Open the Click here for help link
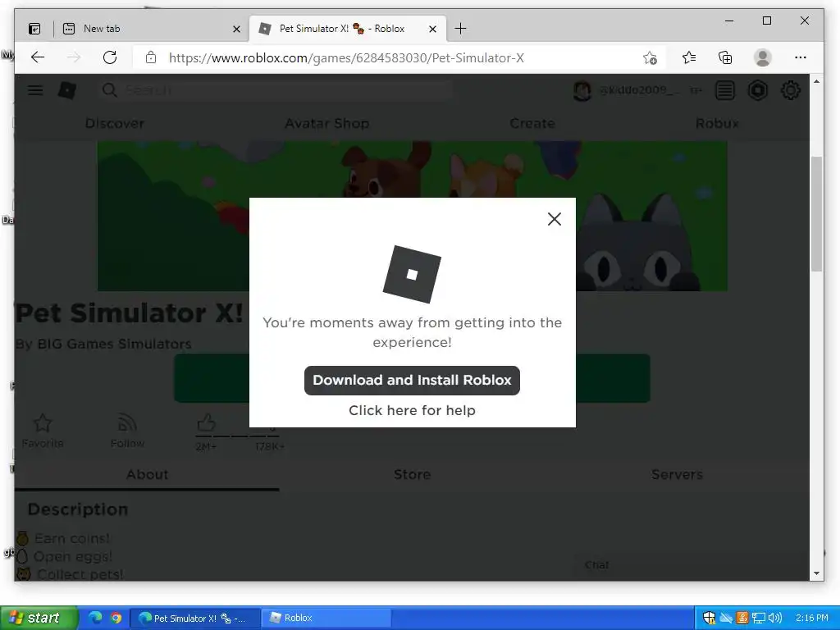Viewport: 840px width, 630px height. point(412,410)
